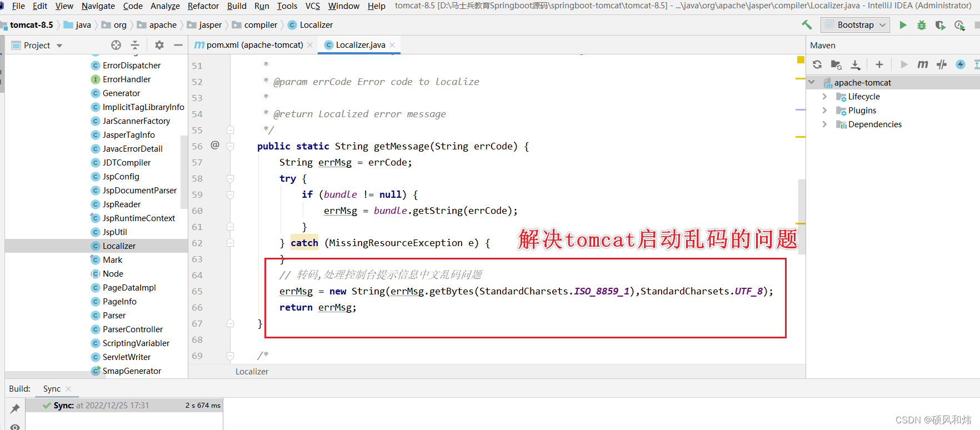Run Bootstrap with coverage
The height and width of the screenshot is (430, 980).
(x=941, y=25)
